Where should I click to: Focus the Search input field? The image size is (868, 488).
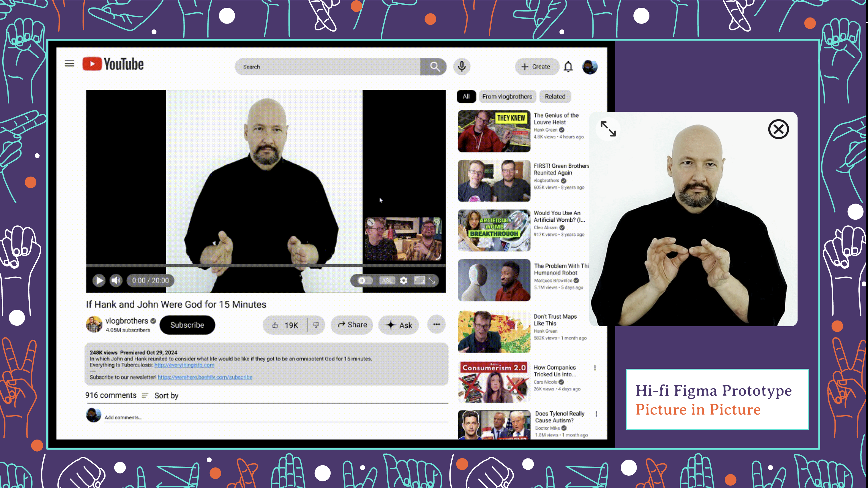327,67
